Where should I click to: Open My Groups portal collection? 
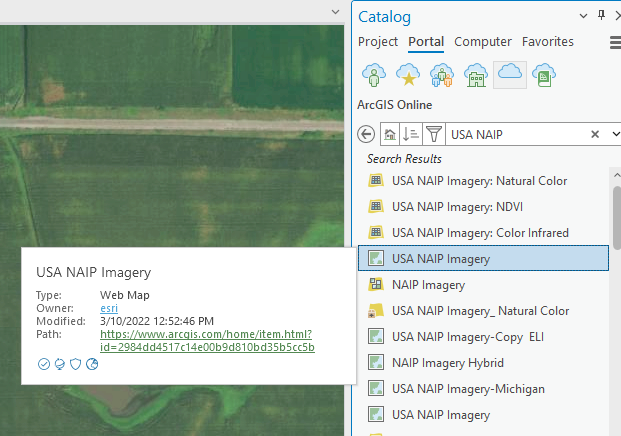point(442,74)
